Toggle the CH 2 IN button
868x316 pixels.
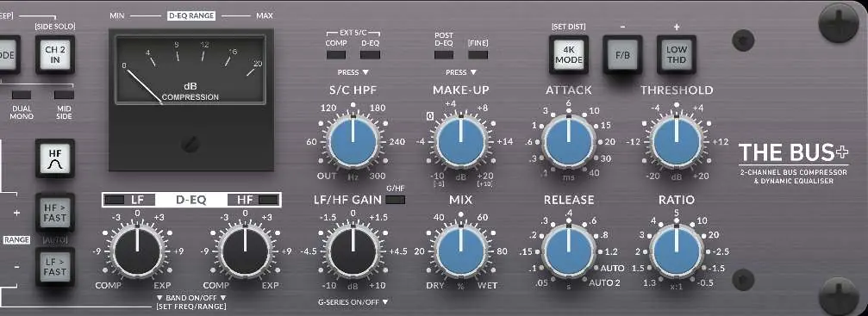point(55,55)
